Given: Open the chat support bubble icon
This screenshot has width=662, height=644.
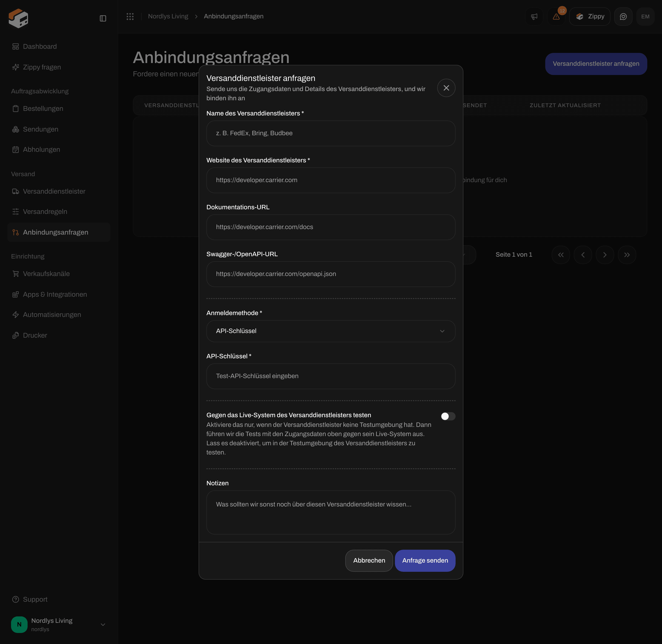Looking at the screenshot, I should click(x=623, y=17).
